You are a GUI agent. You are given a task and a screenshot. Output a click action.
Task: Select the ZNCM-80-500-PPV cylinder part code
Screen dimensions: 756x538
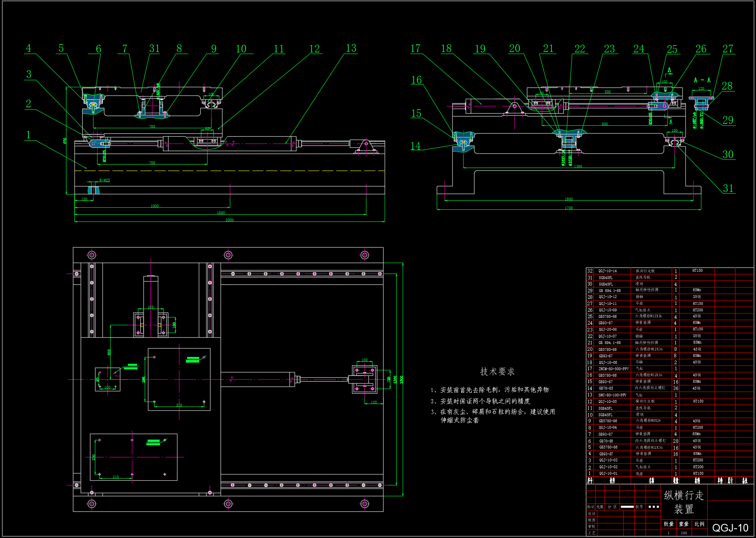[x=613, y=369]
